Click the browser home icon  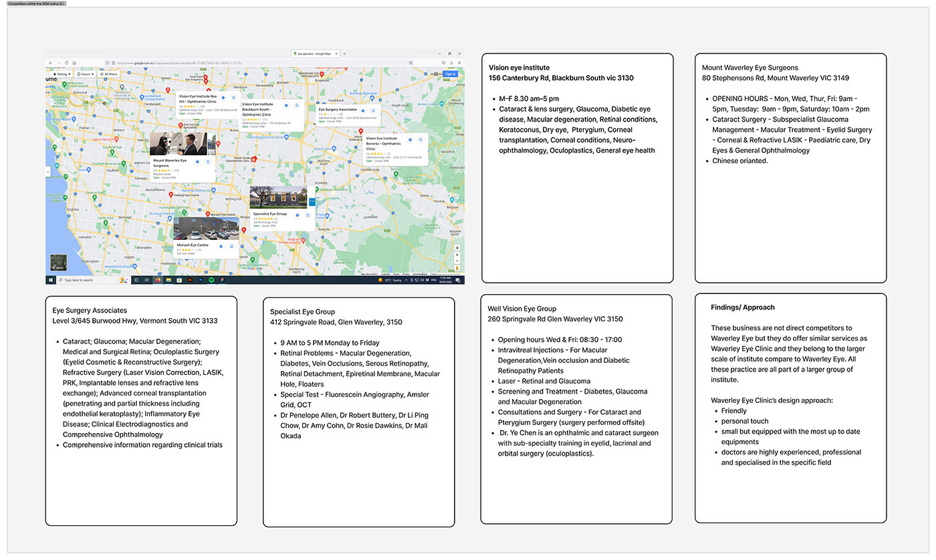pos(74,63)
